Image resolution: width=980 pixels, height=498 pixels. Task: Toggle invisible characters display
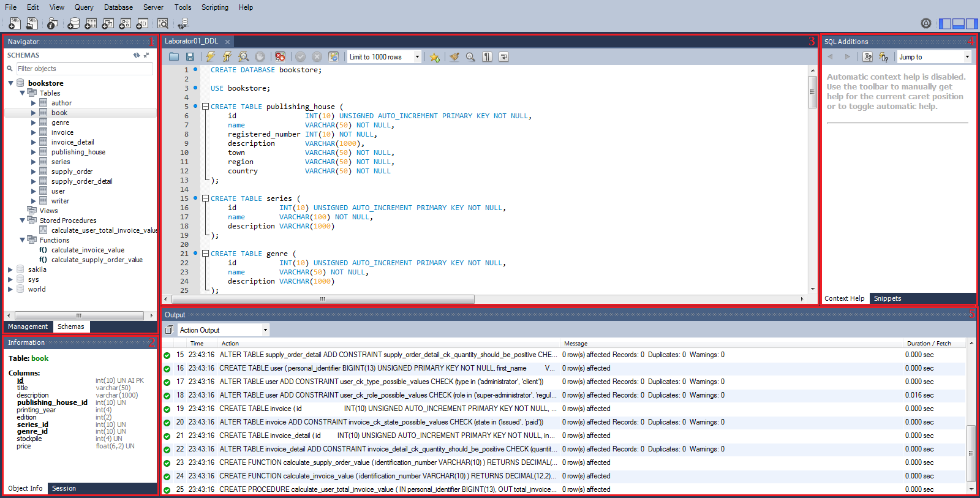pos(487,57)
